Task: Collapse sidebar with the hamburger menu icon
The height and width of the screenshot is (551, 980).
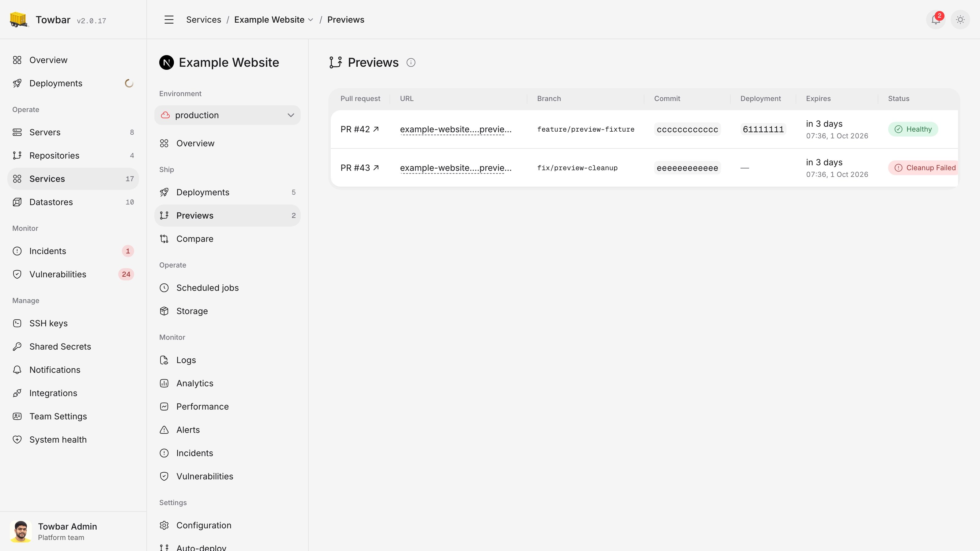Action: click(x=169, y=19)
